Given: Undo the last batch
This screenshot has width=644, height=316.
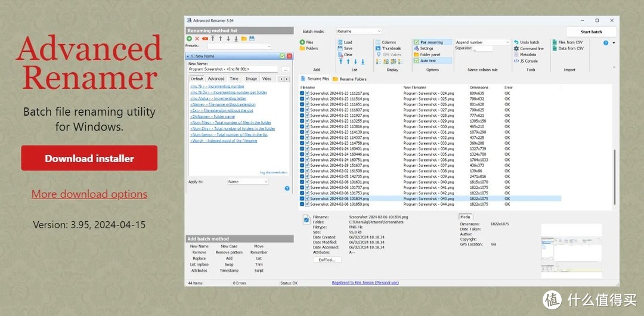Looking at the screenshot, I should [527, 42].
